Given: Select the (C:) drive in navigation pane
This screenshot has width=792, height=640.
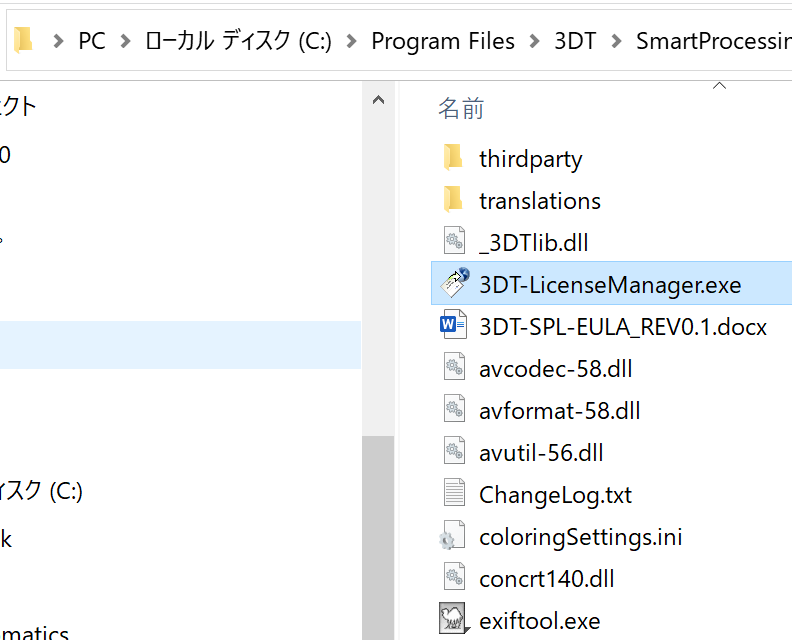Looking at the screenshot, I should point(40,490).
